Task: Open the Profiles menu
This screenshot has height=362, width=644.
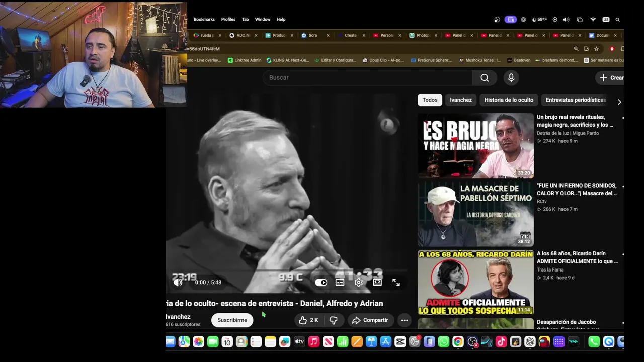Action: (x=228, y=20)
